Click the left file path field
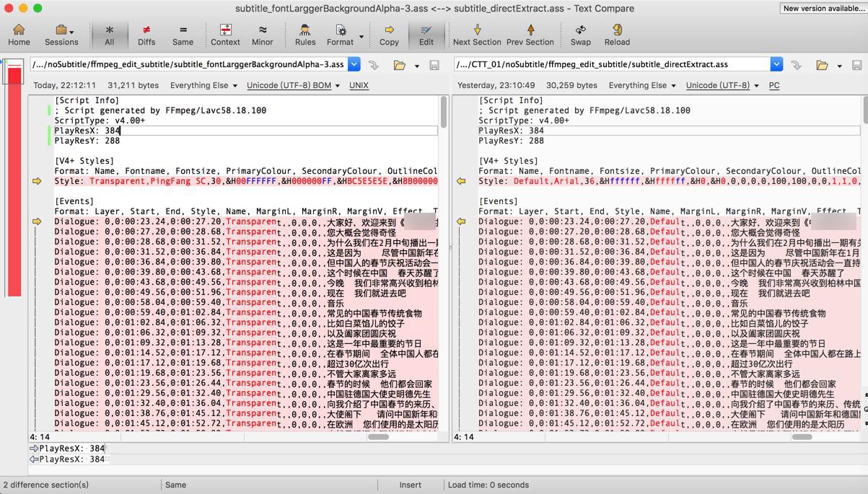Image resolution: width=868 pixels, height=494 pixels. point(188,64)
